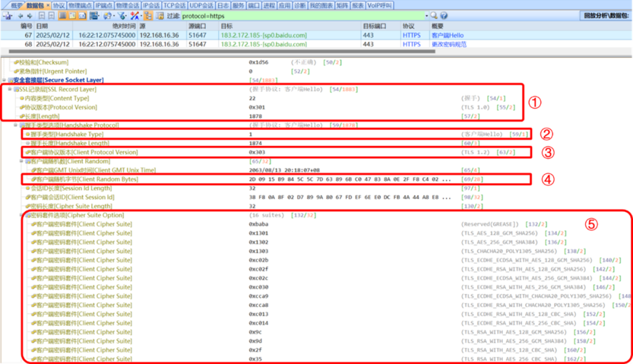Open the filter help question-mark icon

tap(443, 16)
